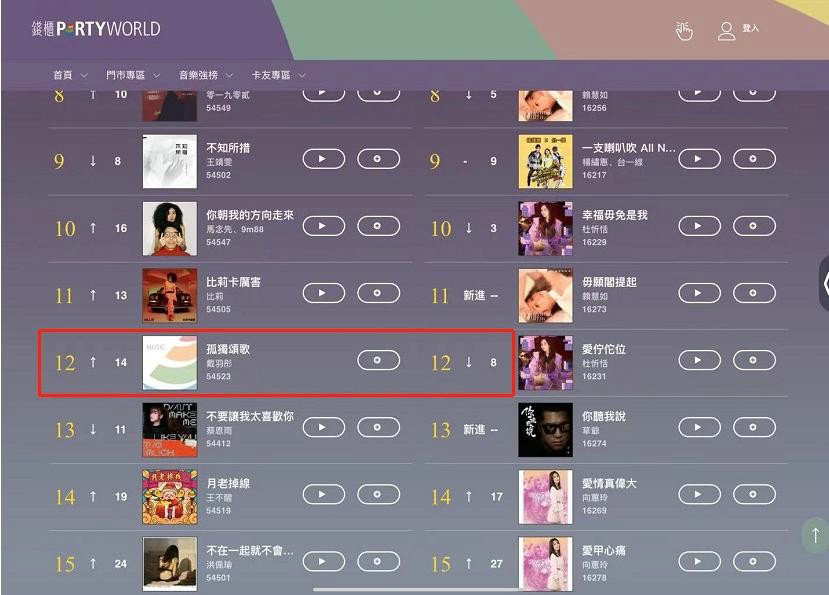Open the 卡友專區 menu
The width and height of the screenshot is (829, 595).
click(x=279, y=75)
